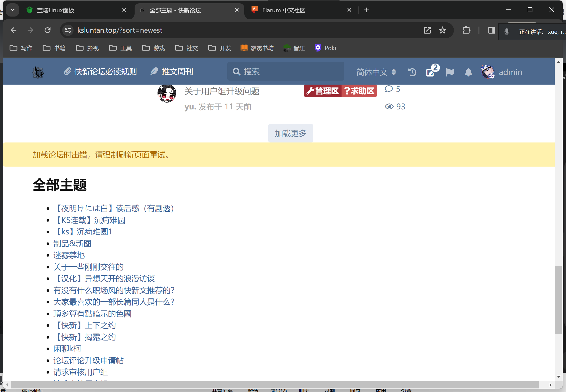Click the microphone icon in meeting bar
566x392 pixels.
[x=507, y=32]
